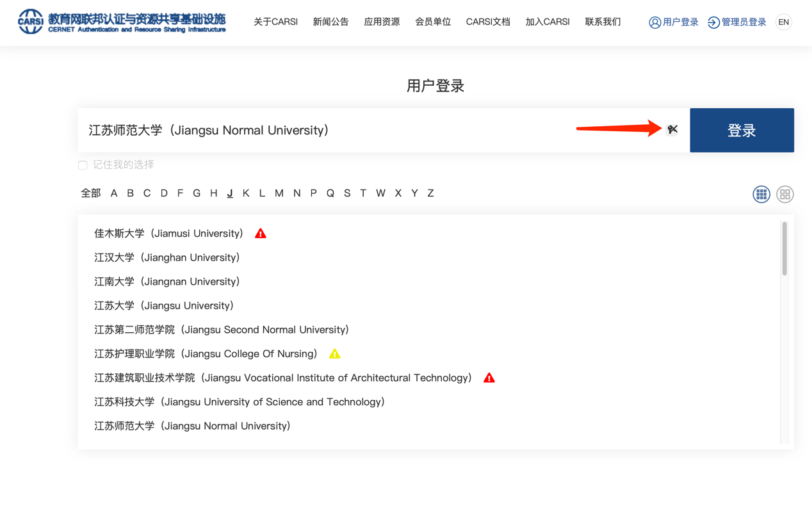The width and height of the screenshot is (812, 518).
Task: Open the 关于CARSI menu
Action: pos(275,22)
